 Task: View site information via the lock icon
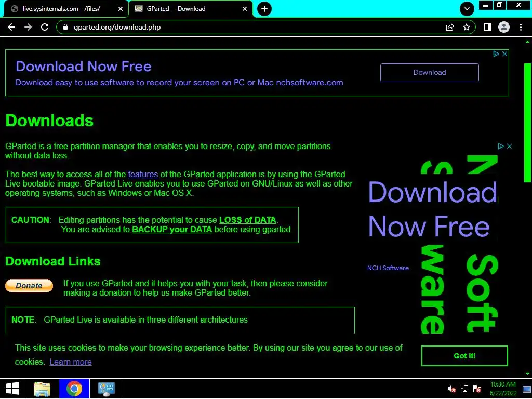click(65, 27)
